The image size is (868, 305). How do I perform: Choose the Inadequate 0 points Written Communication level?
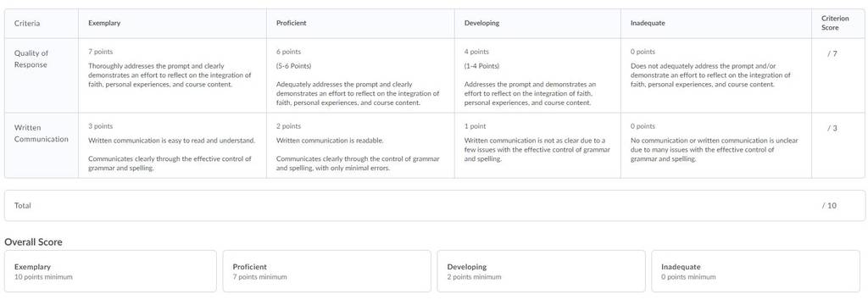pyautogui.click(x=716, y=146)
